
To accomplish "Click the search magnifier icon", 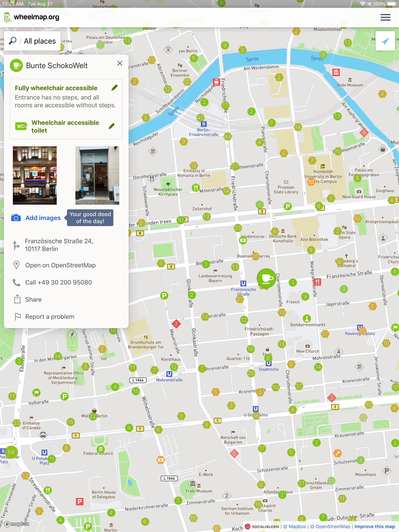I will [12, 41].
